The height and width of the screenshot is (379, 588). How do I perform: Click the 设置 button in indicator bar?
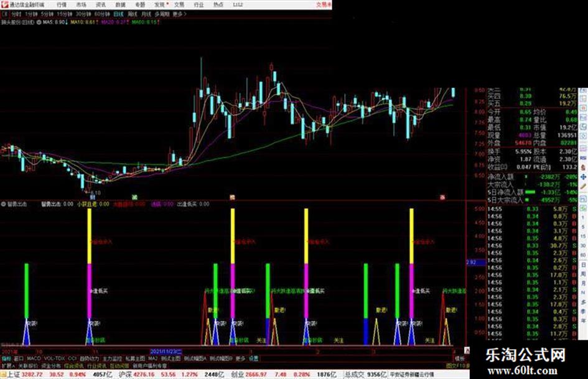(254, 358)
